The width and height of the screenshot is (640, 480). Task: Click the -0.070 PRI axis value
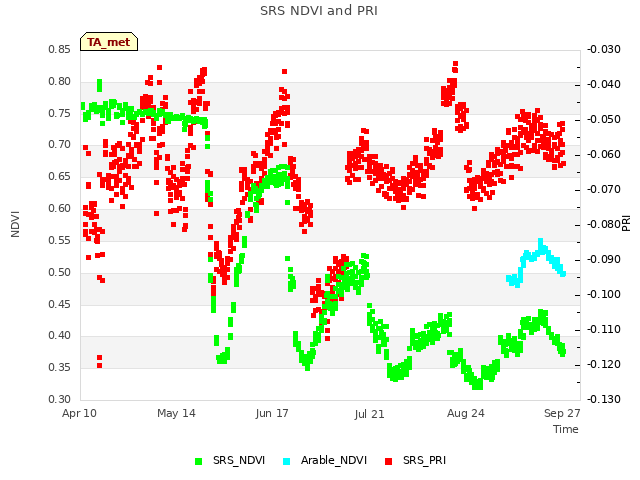[x=604, y=190]
